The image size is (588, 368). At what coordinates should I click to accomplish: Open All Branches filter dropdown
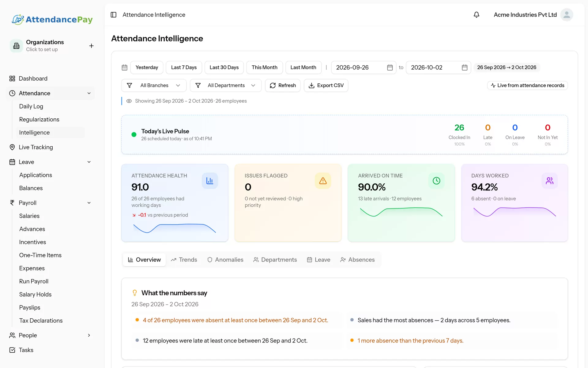click(x=154, y=85)
